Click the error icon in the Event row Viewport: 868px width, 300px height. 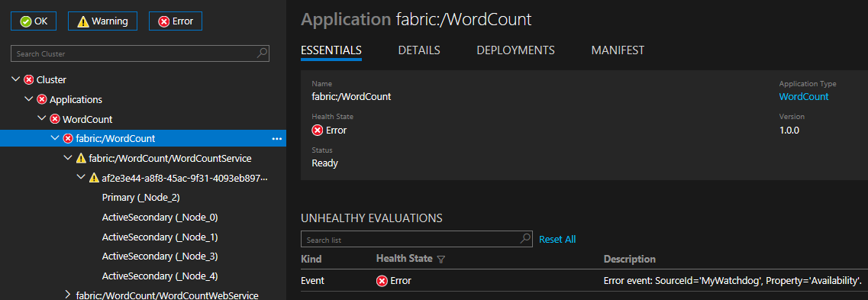[x=382, y=281]
